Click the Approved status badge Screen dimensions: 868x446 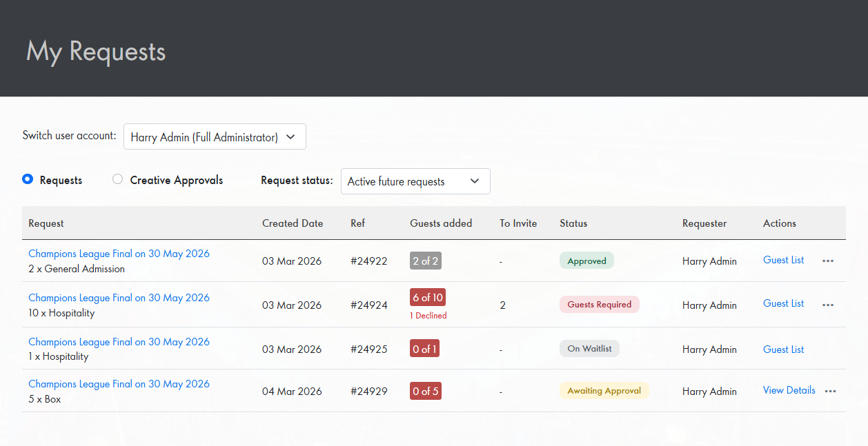click(586, 261)
